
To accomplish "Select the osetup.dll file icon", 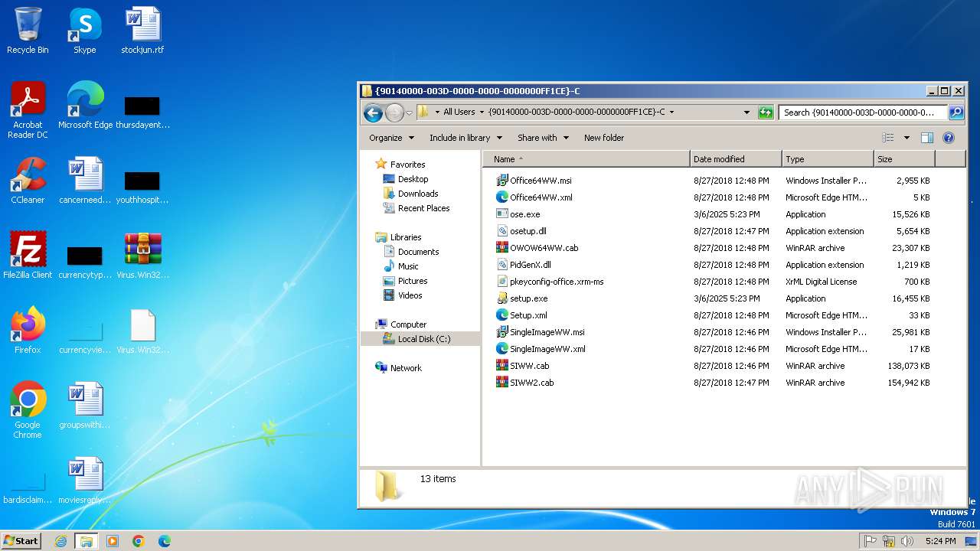I will tap(502, 231).
